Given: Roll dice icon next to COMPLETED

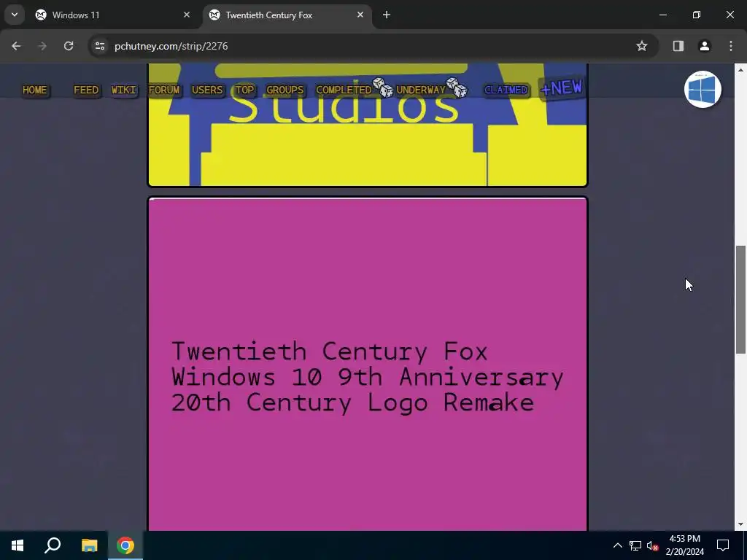Looking at the screenshot, I should (382, 87).
